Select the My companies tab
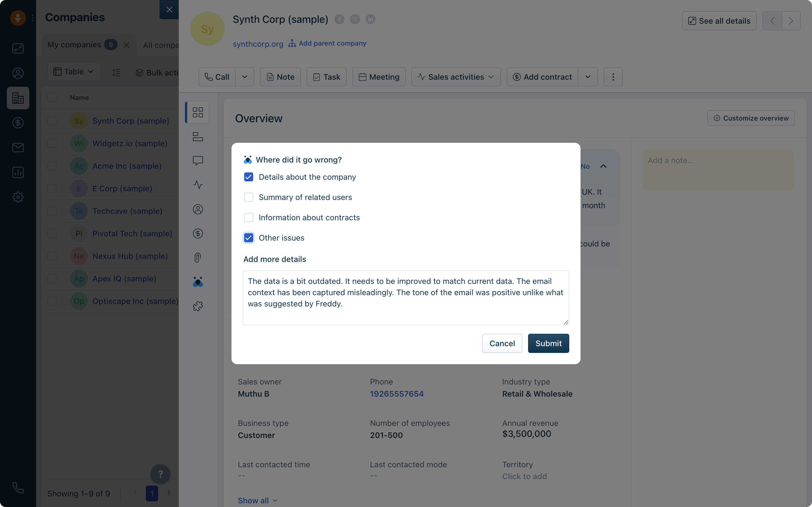 (x=74, y=45)
